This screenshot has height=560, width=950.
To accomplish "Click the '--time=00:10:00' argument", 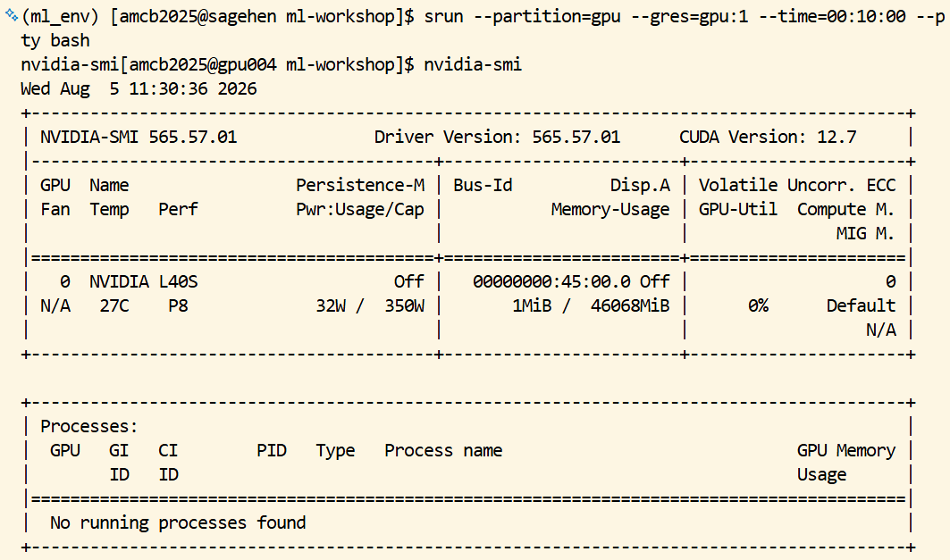I will click(832, 16).
